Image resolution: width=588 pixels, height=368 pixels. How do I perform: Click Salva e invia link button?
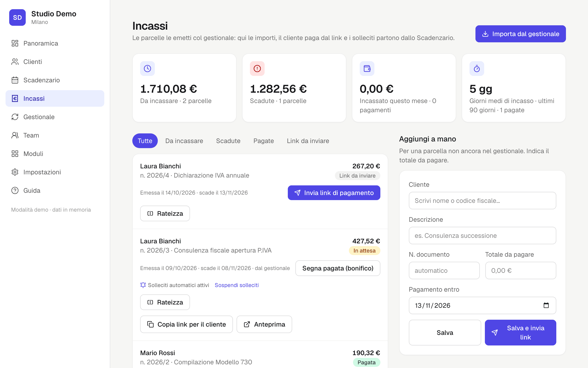tap(520, 333)
